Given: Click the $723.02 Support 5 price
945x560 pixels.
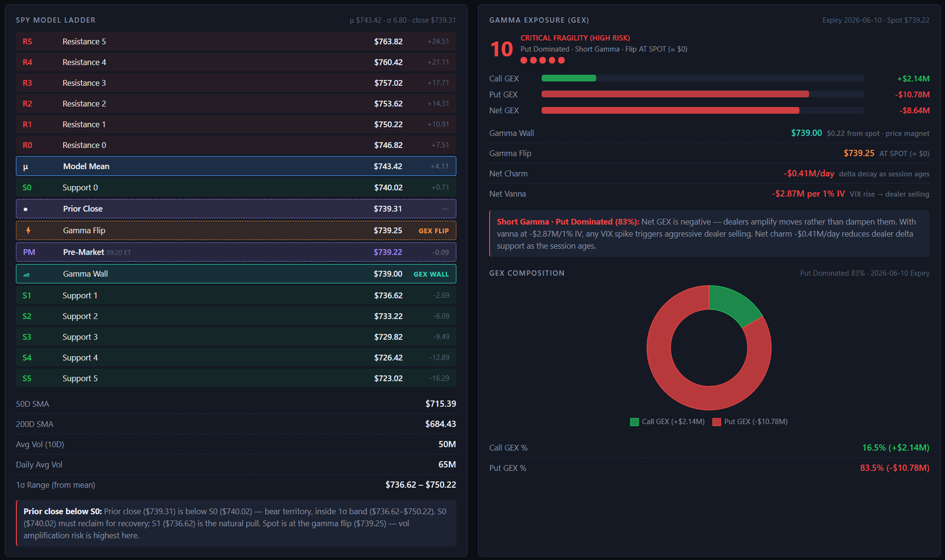Looking at the screenshot, I should (388, 378).
